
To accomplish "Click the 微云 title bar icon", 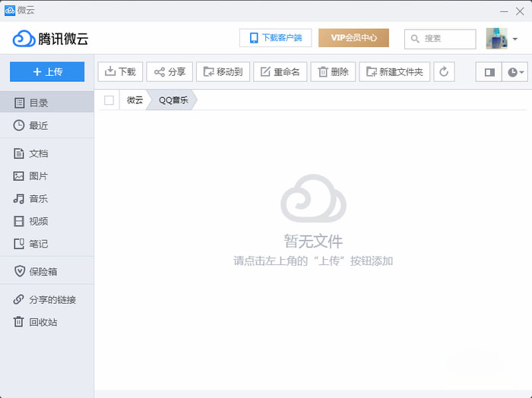I will click(9, 11).
